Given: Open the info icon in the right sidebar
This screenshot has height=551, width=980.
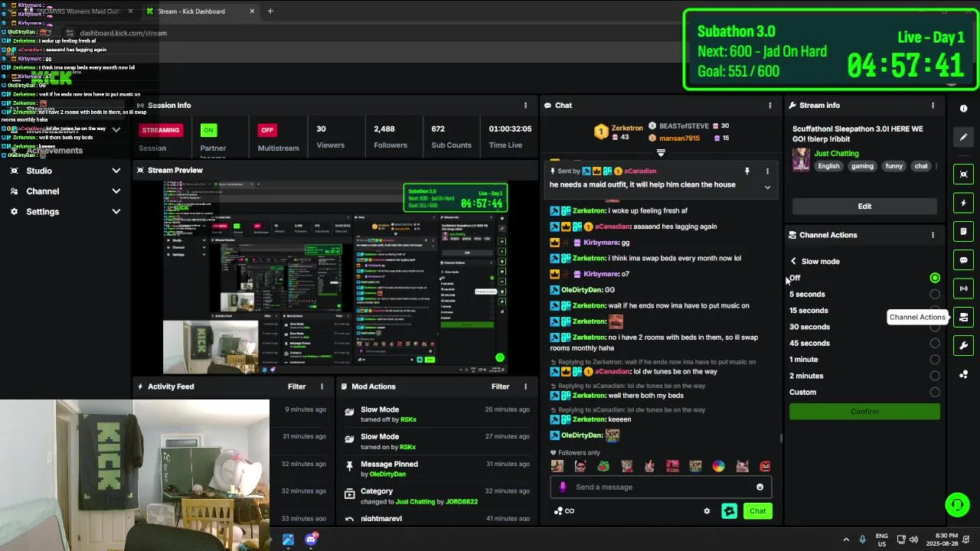Looking at the screenshot, I should tap(963, 109).
